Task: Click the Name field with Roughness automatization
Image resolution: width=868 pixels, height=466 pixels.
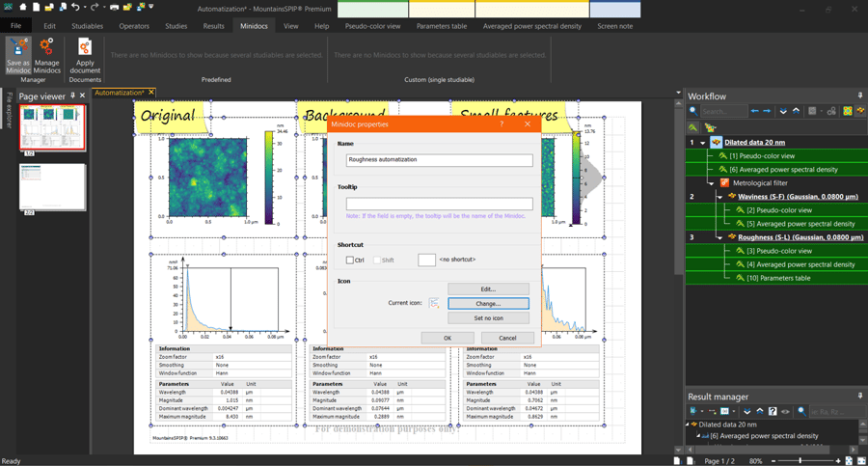Action: 440,160
